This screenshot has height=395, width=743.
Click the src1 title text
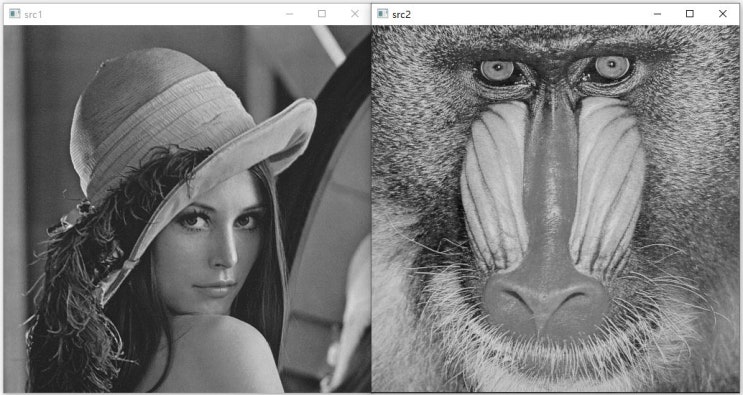click(x=33, y=14)
